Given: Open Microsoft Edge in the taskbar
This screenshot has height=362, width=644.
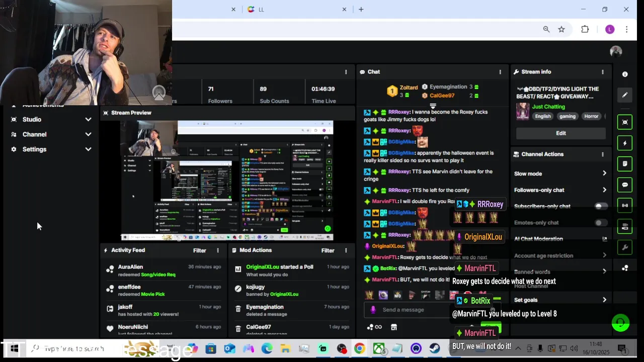Looking at the screenshot, I should click(267, 348).
